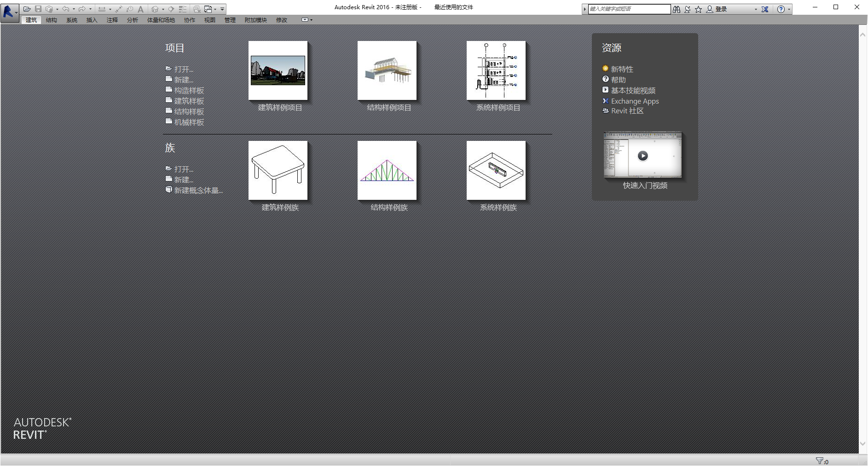The height and width of the screenshot is (466, 868).
Task: Open the Revit application menu button
Action: [x=9, y=11]
